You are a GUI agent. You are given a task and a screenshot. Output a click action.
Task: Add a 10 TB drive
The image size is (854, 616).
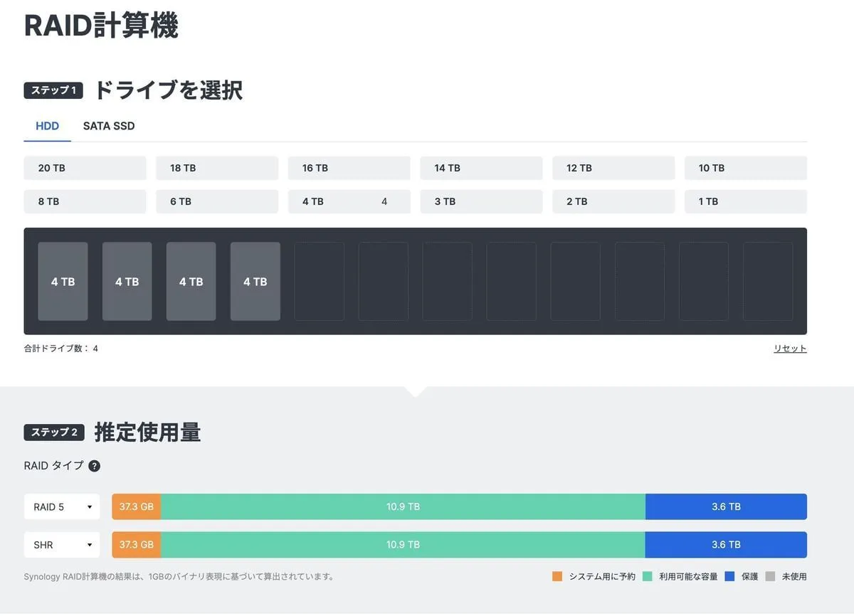[745, 168]
